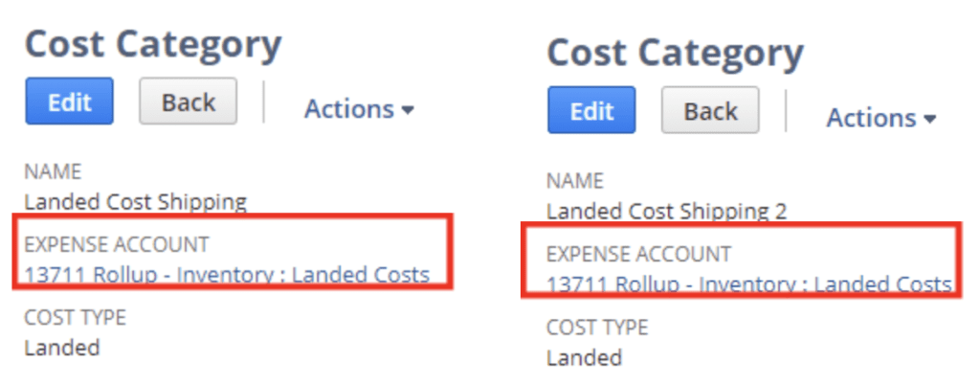Click 'Landed' cost type value for Landed Cost Shipping 2
This screenshot has width=980, height=385.
[584, 357]
